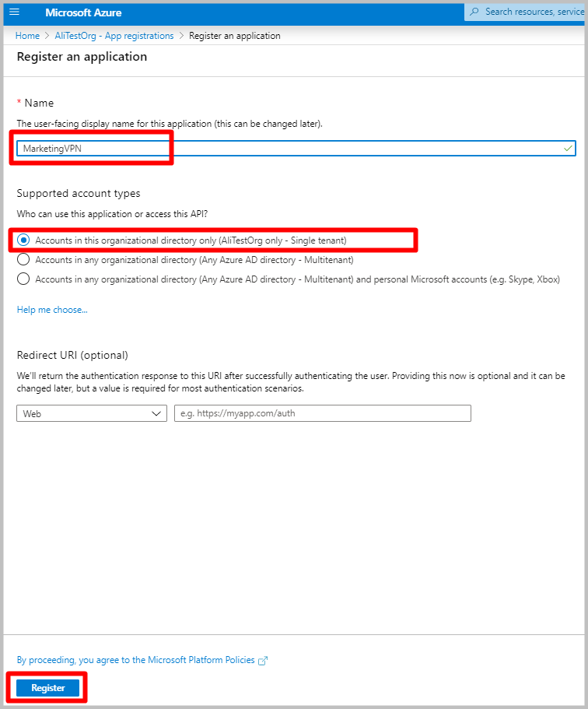This screenshot has height=709, width=588.
Task: Click the Search resources box
Action: click(x=525, y=12)
